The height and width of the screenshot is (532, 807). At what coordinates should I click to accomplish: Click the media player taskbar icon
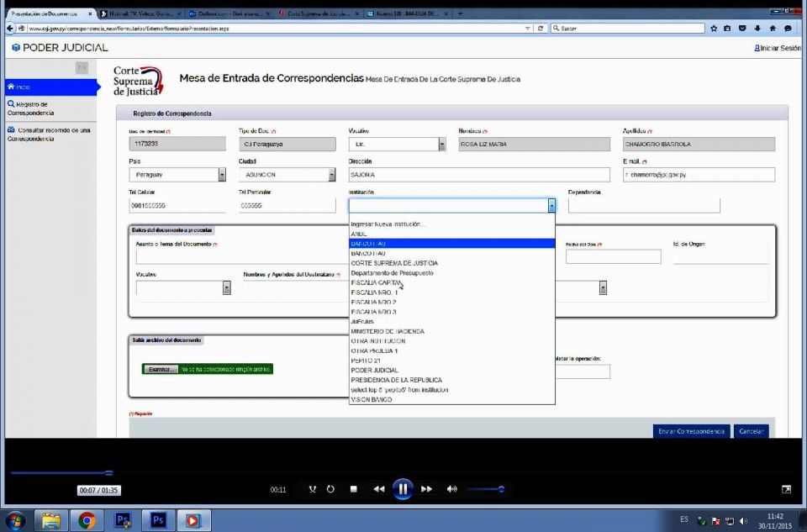tap(193, 521)
